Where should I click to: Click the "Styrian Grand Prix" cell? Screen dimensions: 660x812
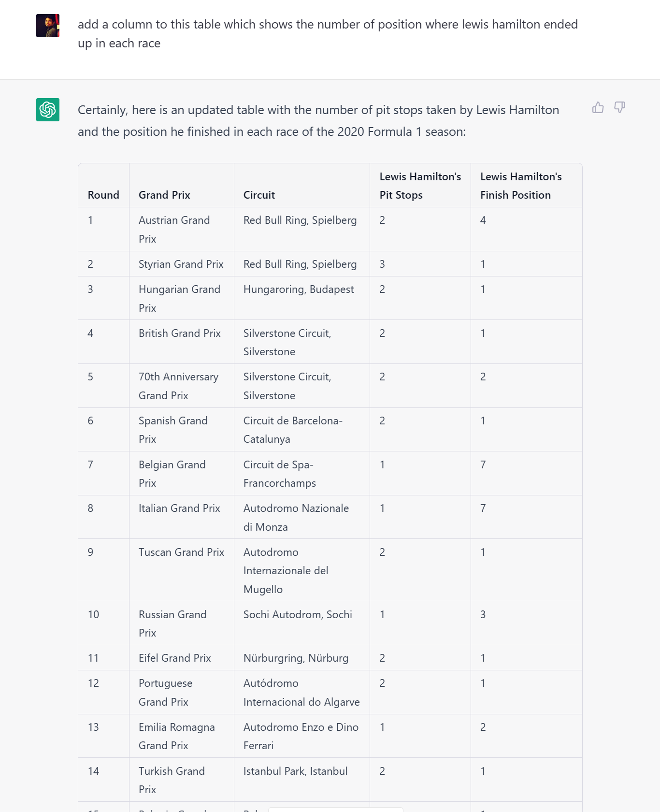(181, 264)
